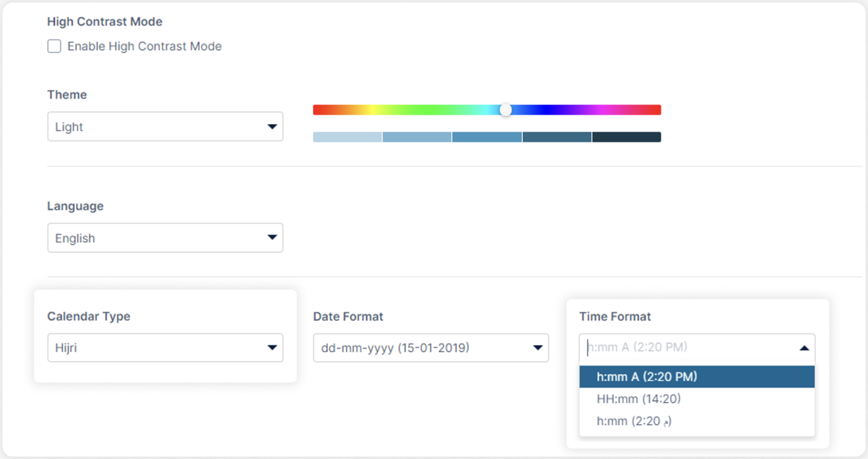Click the Theme dropdown chevron icon
The width and height of the screenshot is (868, 459).
point(274,126)
